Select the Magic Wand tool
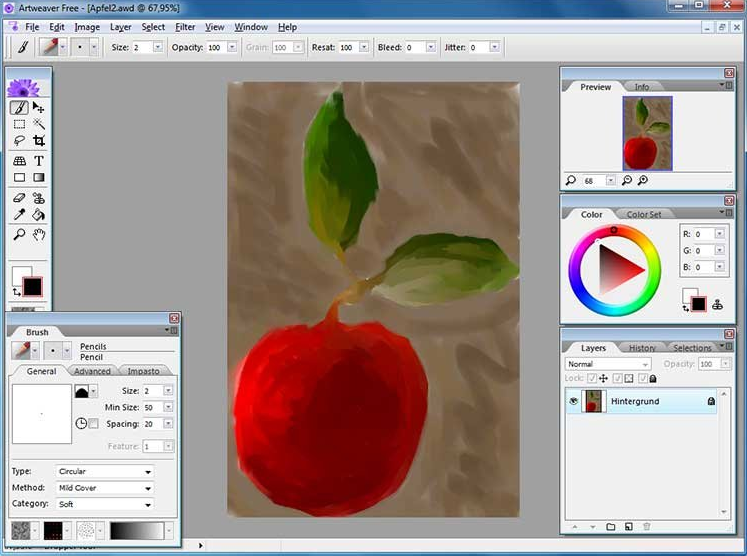 (x=39, y=124)
